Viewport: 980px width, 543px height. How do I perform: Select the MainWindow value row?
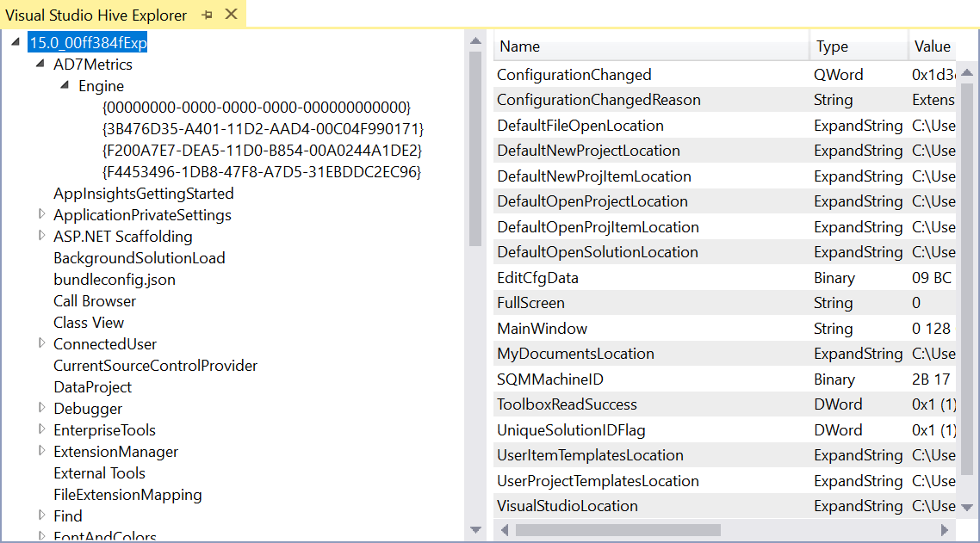coord(725,328)
